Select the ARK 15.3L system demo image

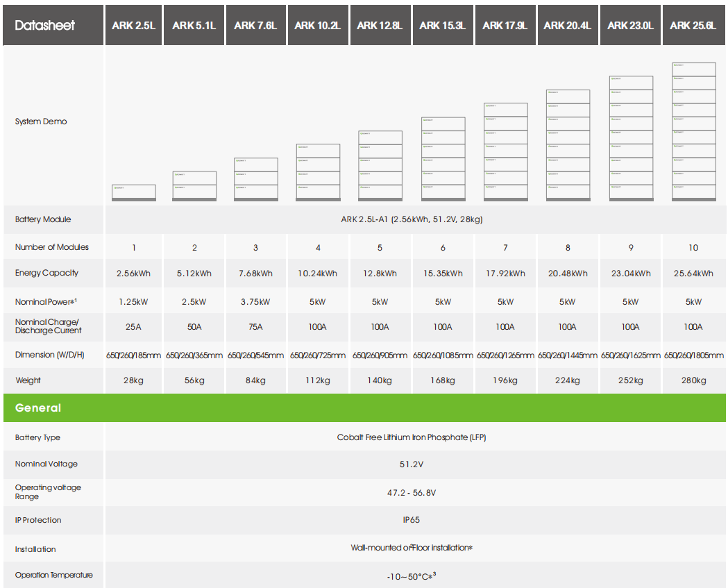pyautogui.click(x=443, y=159)
